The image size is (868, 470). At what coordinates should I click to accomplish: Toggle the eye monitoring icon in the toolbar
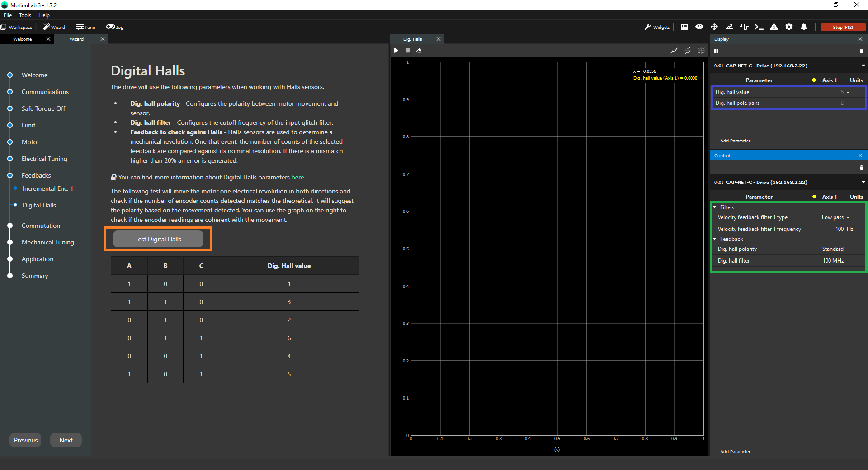click(x=699, y=27)
